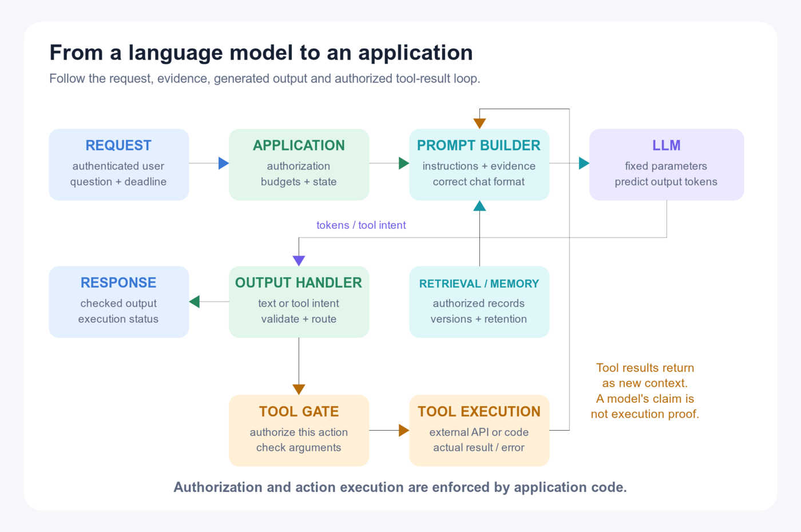This screenshot has height=532, width=801.
Task: Click the "authorize this action" line
Action: click(299, 432)
